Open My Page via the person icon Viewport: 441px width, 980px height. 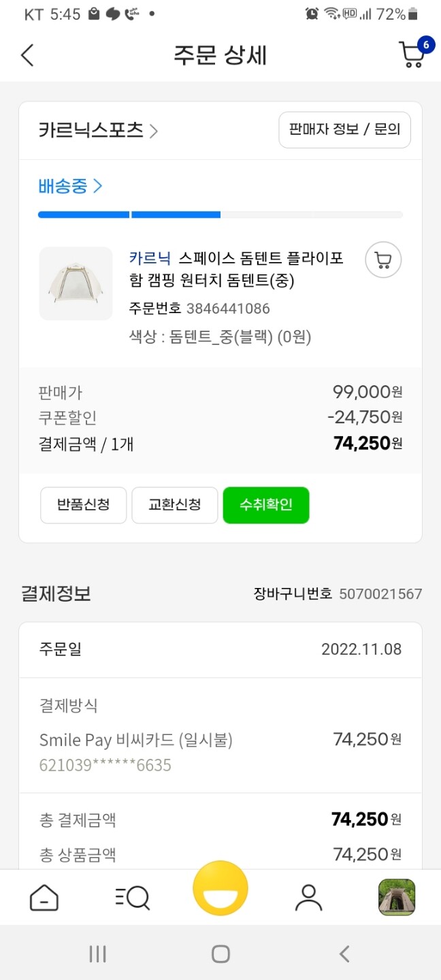pos(308,897)
